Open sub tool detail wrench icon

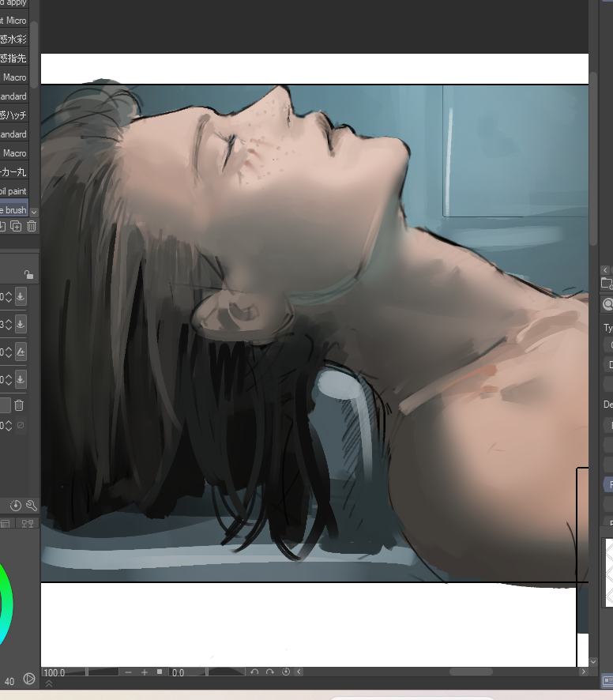32,506
